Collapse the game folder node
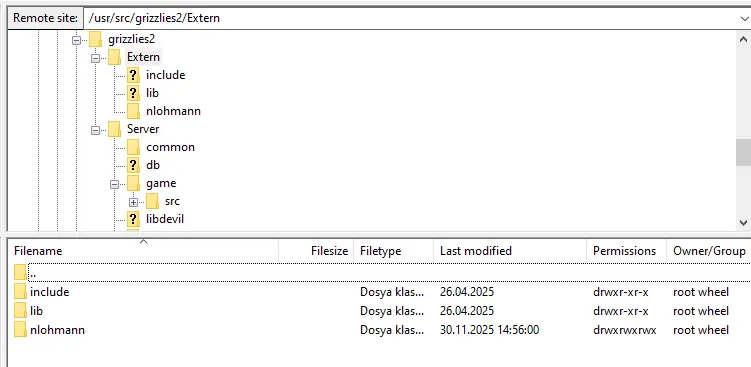751x367 pixels. 114,184
